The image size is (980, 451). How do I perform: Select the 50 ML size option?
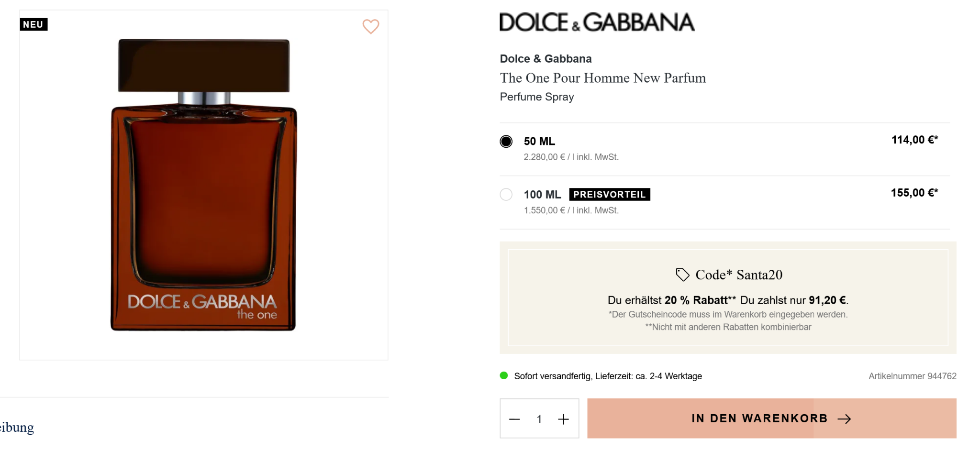[506, 142]
